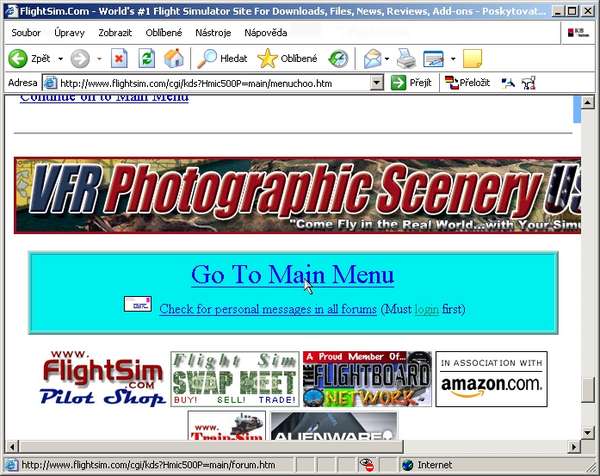Click the horizontal scrollbar thumb
600x476 pixels.
click(211, 446)
